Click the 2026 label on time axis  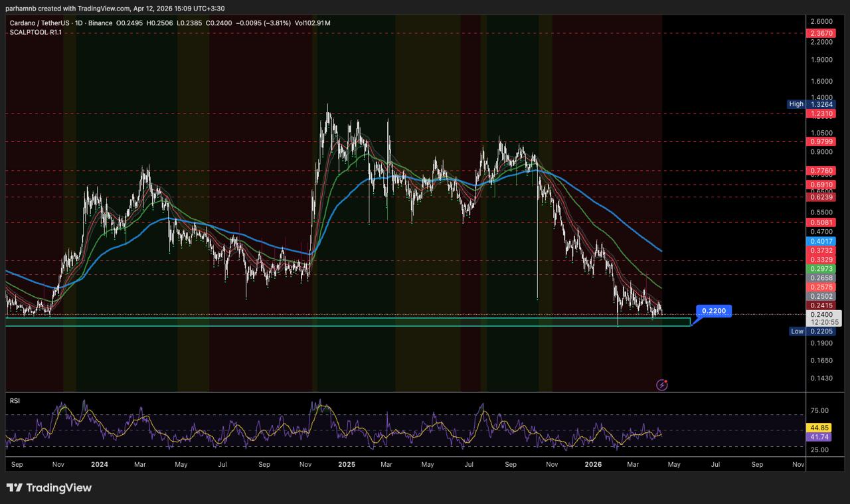(x=593, y=465)
